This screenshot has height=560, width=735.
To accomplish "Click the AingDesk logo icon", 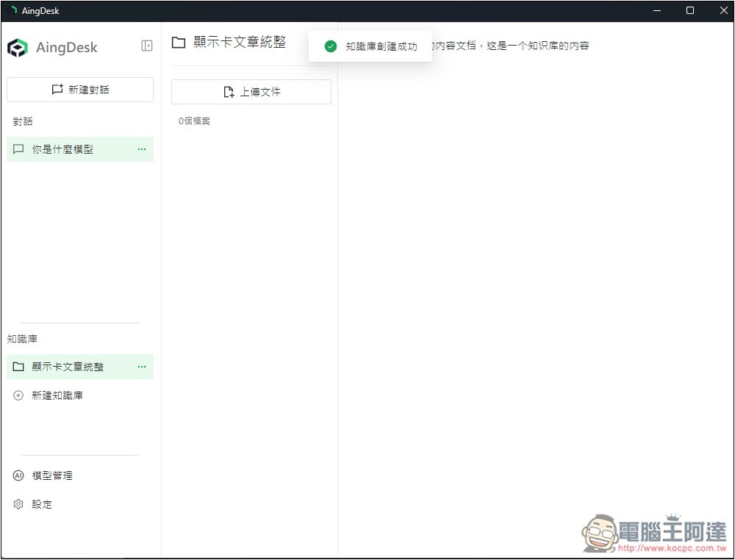I will pyautogui.click(x=18, y=48).
